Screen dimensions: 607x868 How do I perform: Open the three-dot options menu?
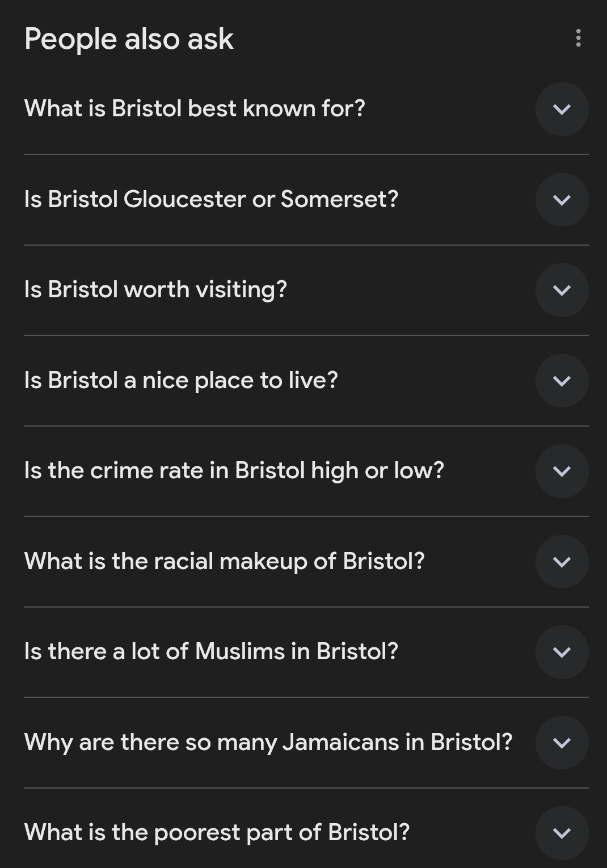[578, 38]
